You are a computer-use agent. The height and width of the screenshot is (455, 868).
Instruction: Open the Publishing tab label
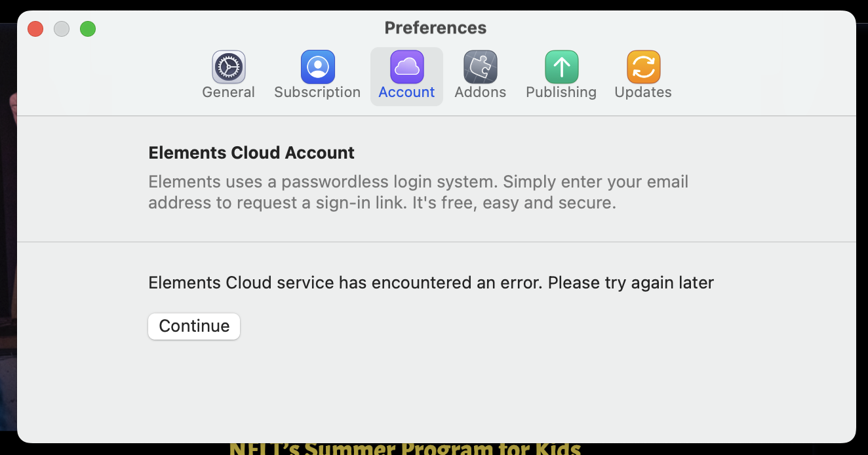coord(561,92)
